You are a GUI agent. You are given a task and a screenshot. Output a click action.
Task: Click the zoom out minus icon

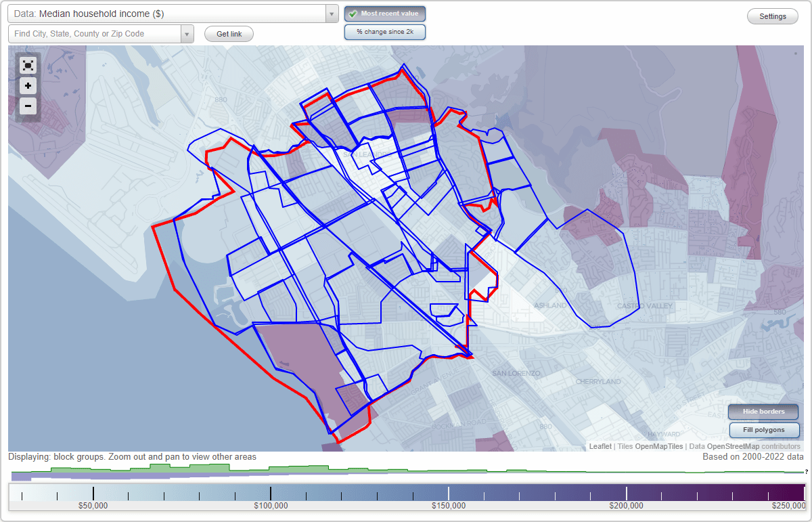[28, 106]
